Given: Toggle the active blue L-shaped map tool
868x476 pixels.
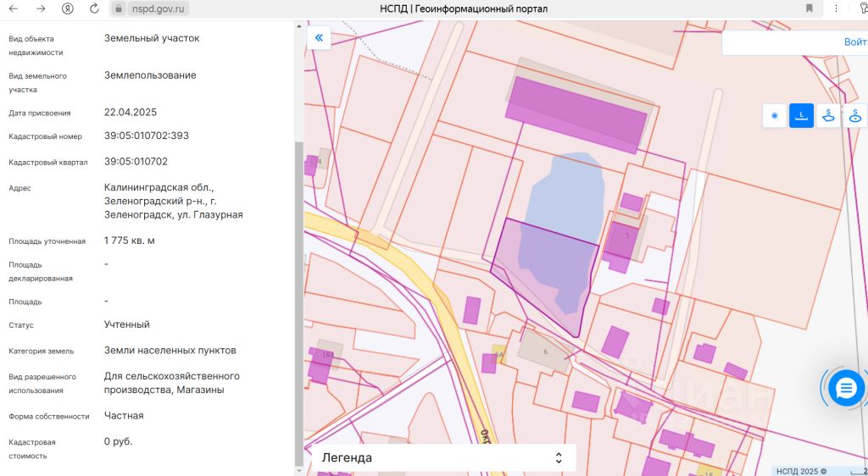Looking at the screenshot, I should [x=801, y=116].
